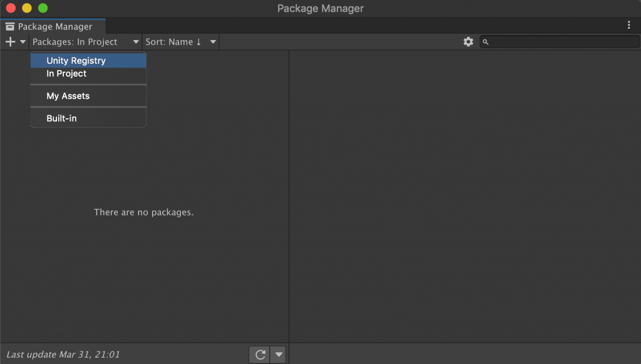Viewport: 641px width, 364px height.
Task: Click the refresh package list icon
Action: pyautogui.click(x=259, y=355)
